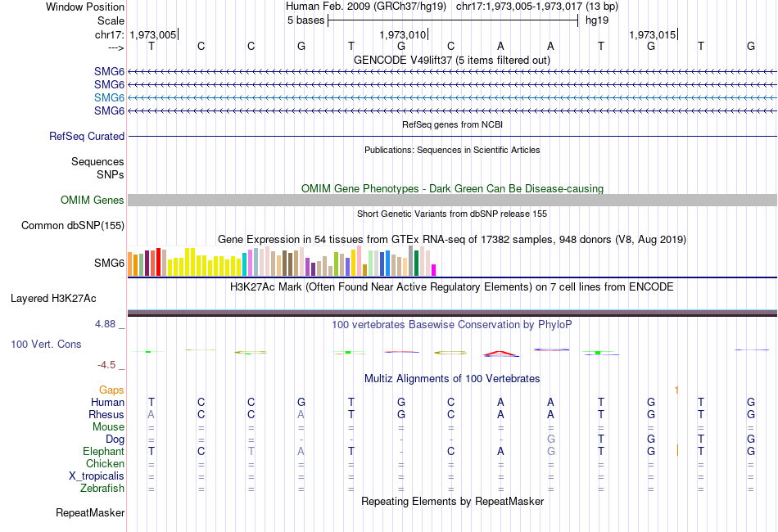The height and width of the screenshot is (532, 778).
Task: Click the RefSeq genes from NCBI title
Action: pos(452,124)
